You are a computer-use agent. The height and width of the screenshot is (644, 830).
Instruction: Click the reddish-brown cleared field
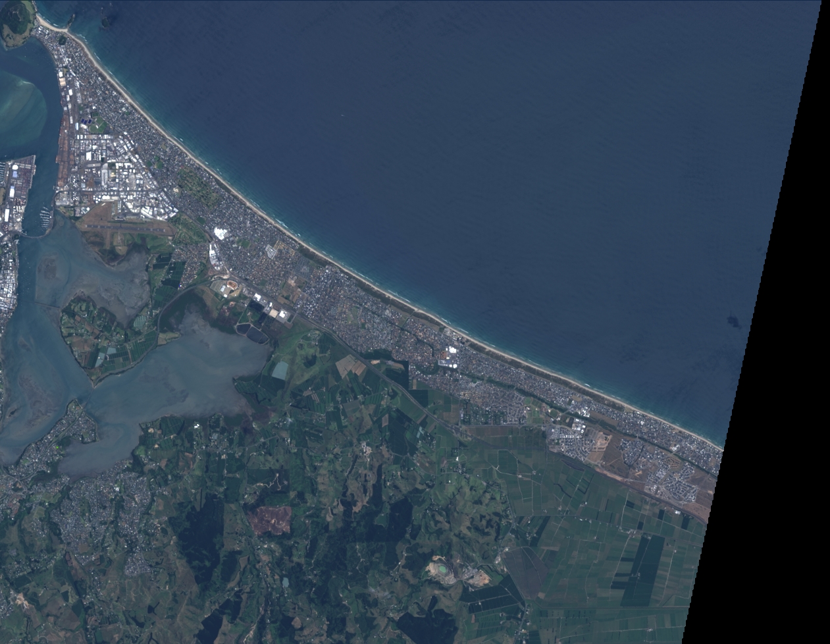coord(271,520)
